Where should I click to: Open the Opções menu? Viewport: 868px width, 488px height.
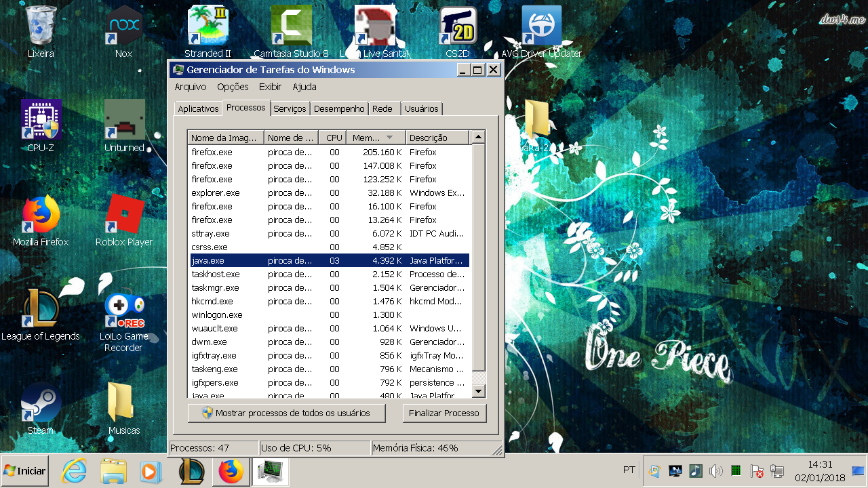233,87
